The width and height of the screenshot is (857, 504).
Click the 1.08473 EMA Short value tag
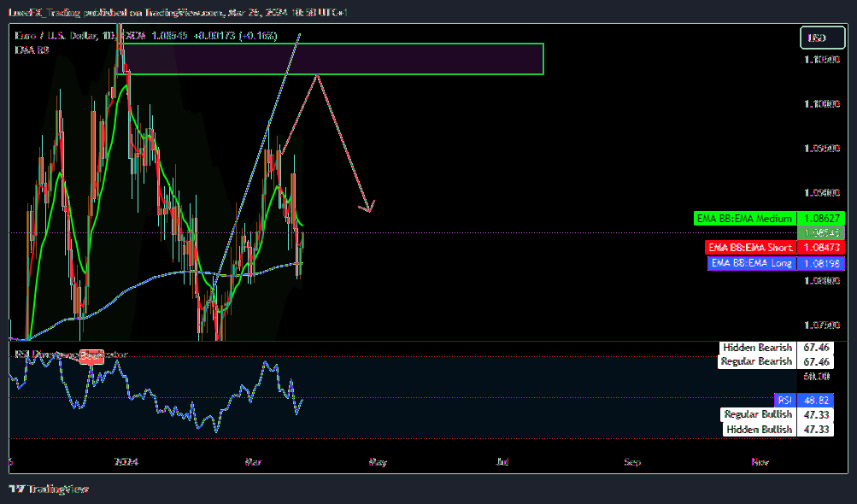click(821, 248)
